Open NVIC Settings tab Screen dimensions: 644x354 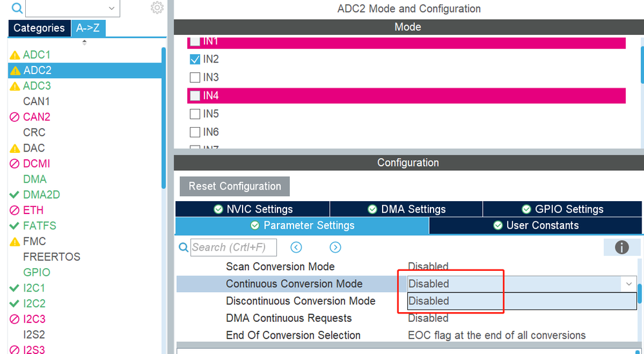click(x=252, y=209)
